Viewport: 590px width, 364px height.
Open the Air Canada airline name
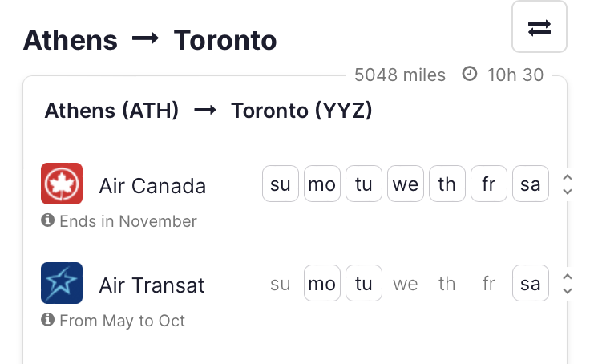point(152,186)
